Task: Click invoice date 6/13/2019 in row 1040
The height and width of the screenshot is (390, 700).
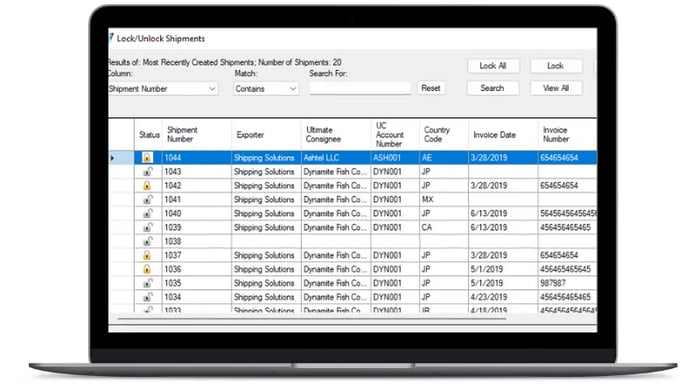Action: [503, 213]
